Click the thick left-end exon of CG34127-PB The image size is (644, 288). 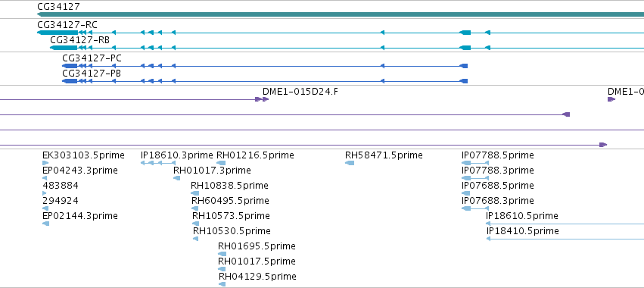point(70,81)
